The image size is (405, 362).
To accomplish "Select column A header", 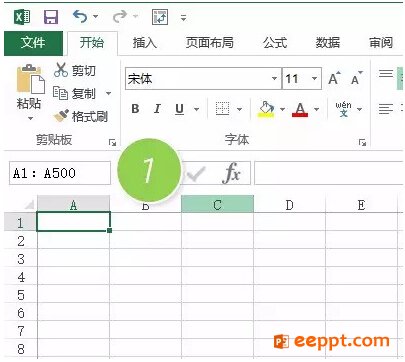I will 73,204.
